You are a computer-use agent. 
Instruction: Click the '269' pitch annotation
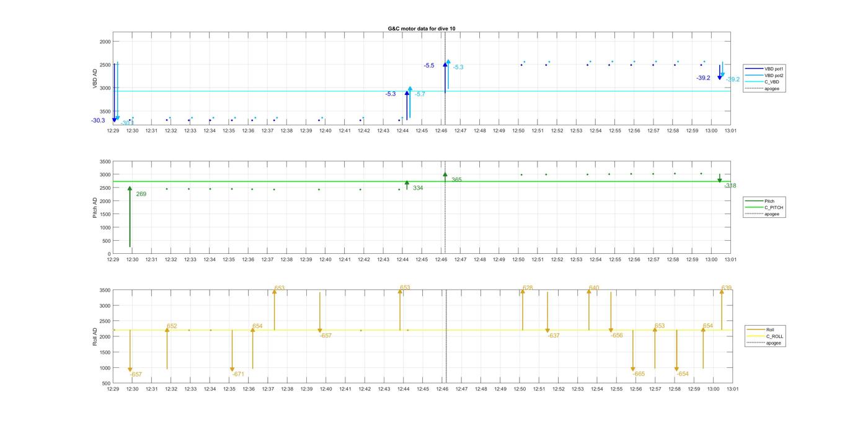point(141,194)
